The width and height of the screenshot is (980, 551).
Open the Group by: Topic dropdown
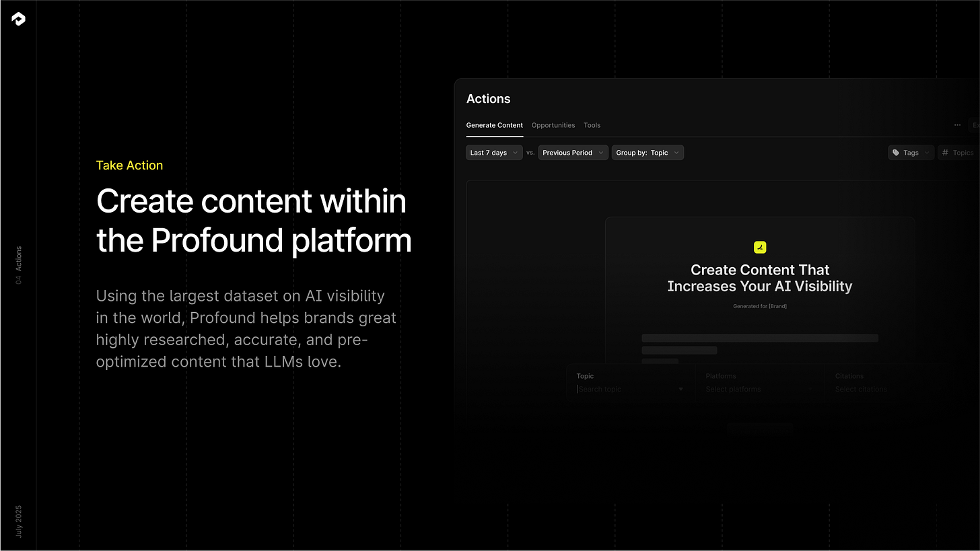coord(647,153)
